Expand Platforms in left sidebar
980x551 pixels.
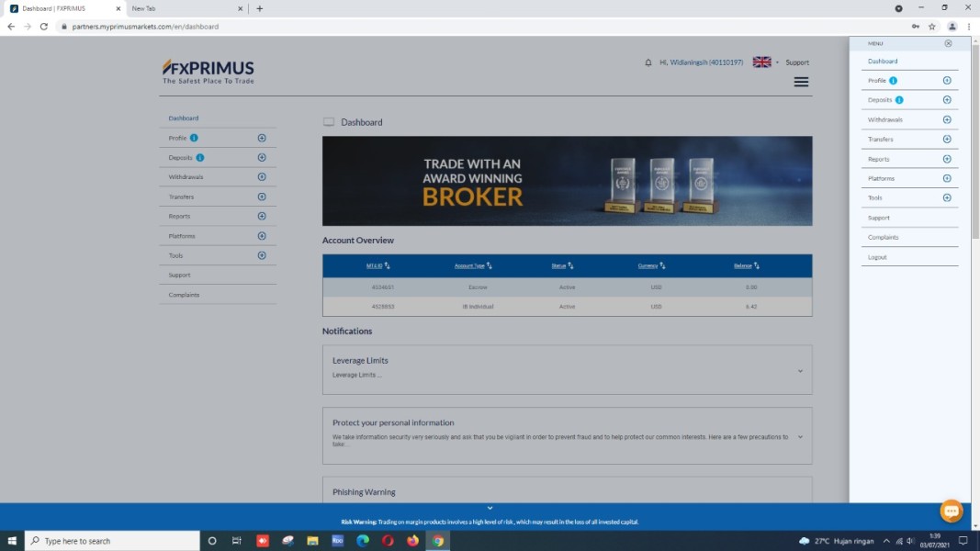pyautogui.click(x=262, y=236)
